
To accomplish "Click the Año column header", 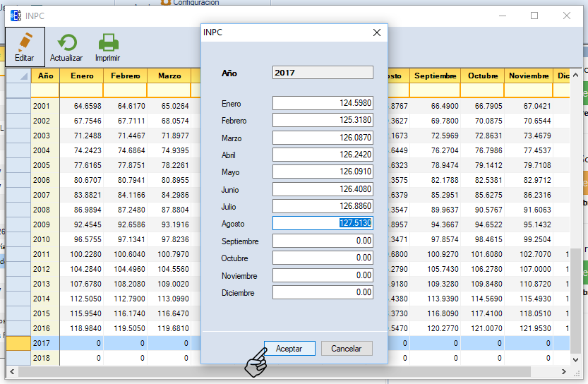I will 45,76.
